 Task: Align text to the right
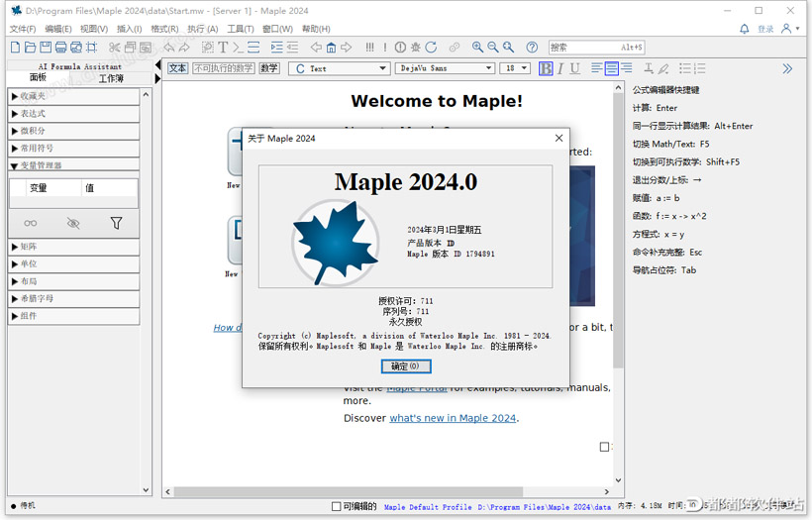(x=627, y=68)
